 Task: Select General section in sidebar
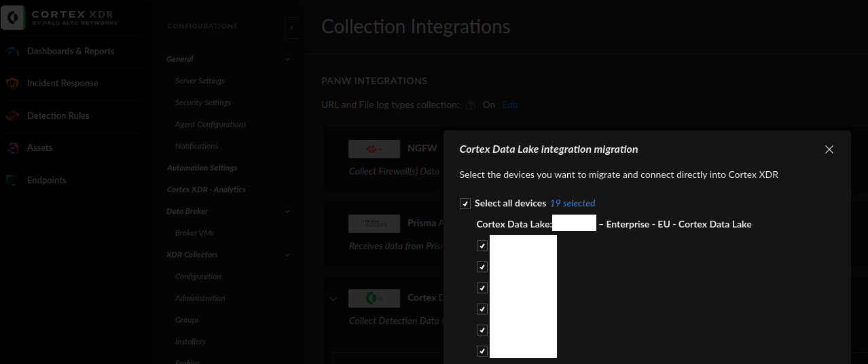tap(180, 59)
